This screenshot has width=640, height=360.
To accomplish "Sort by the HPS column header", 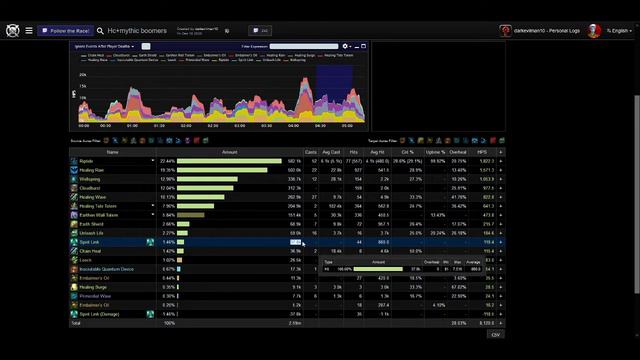I will pos(482,152).
